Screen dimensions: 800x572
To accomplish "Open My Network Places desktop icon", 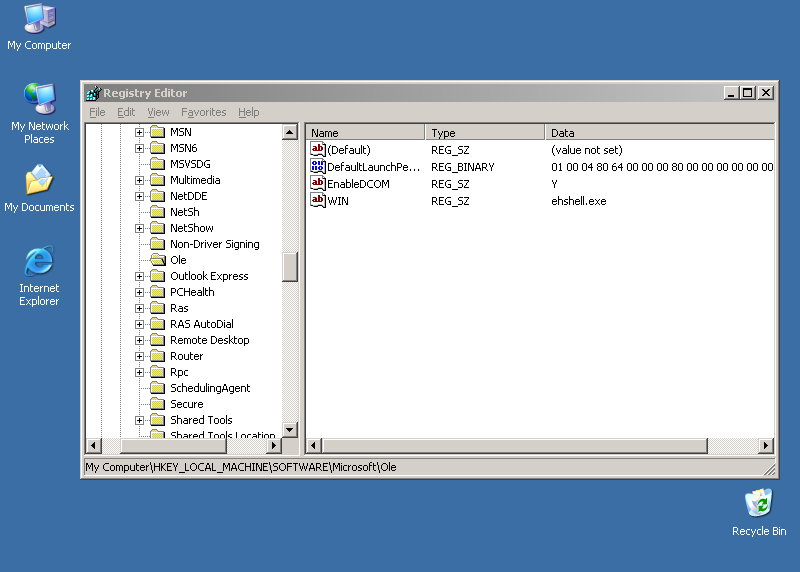I will (x=39, y=113).
